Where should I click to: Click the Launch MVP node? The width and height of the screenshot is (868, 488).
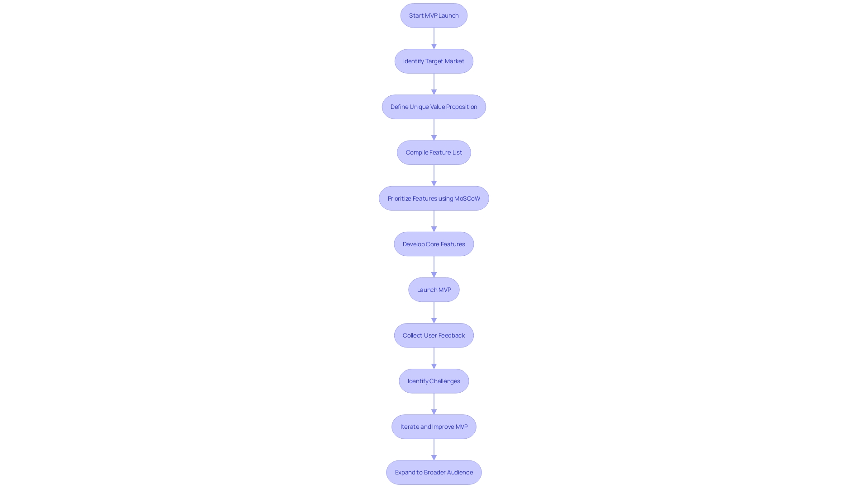point(434,290)
